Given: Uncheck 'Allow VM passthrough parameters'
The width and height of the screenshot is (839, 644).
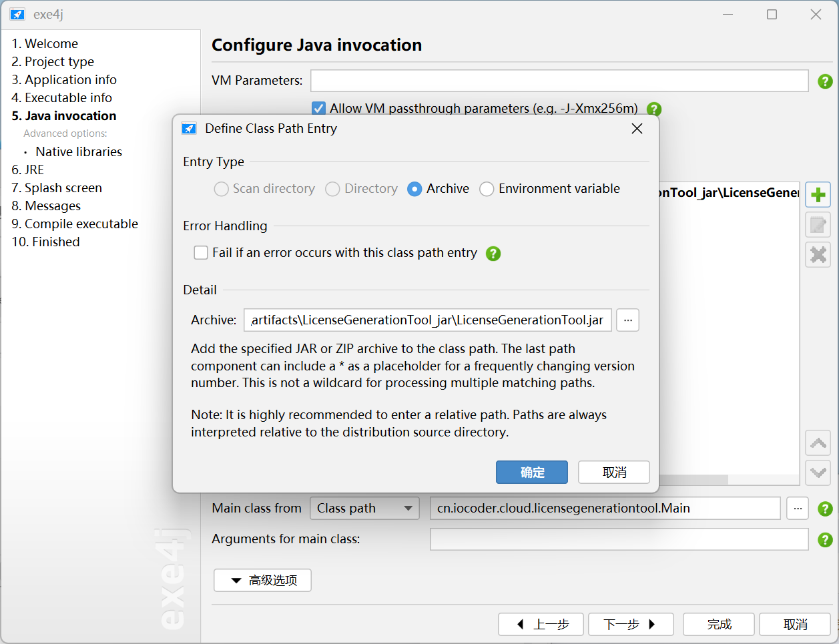Looking at the screenshot, I should click(x=318, y=108).
